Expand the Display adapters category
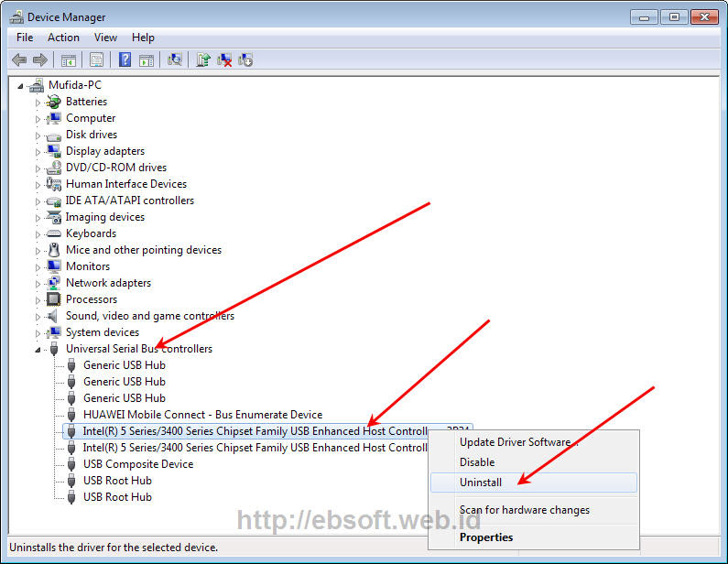This screenshot has width=728, height=564. click(38, 152)
